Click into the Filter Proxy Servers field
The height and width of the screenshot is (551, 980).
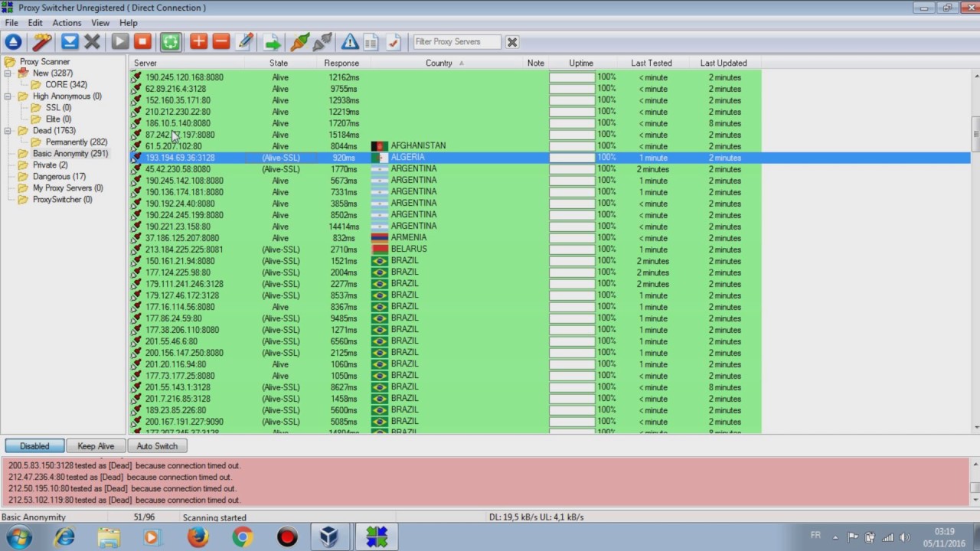coord(457,42)
